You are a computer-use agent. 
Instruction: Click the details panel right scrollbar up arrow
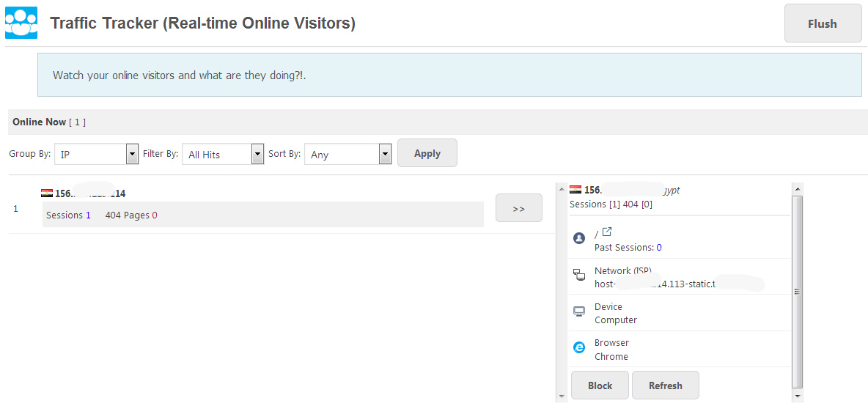tap(797, 189)
